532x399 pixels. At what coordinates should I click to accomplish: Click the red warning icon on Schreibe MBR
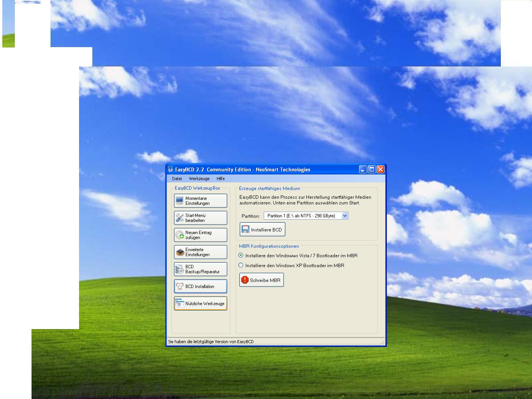[x=245, y=280]
